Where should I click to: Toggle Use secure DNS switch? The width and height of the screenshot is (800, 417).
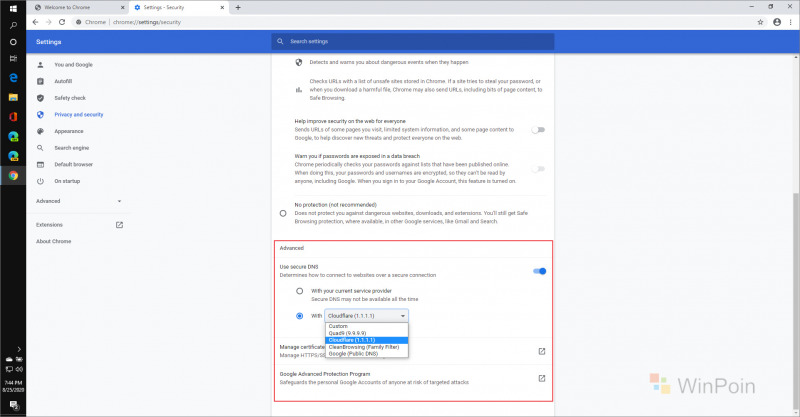click(x=539, y=271)
